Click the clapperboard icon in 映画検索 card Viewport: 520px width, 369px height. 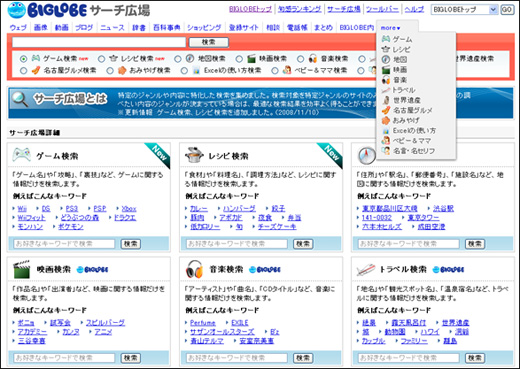[x=22, y=269]
